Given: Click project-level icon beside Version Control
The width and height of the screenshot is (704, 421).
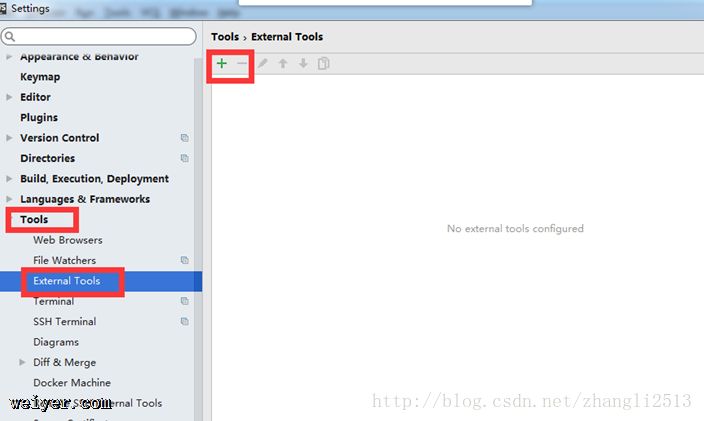Looking at the screenshot, I should tap(185, 138).
